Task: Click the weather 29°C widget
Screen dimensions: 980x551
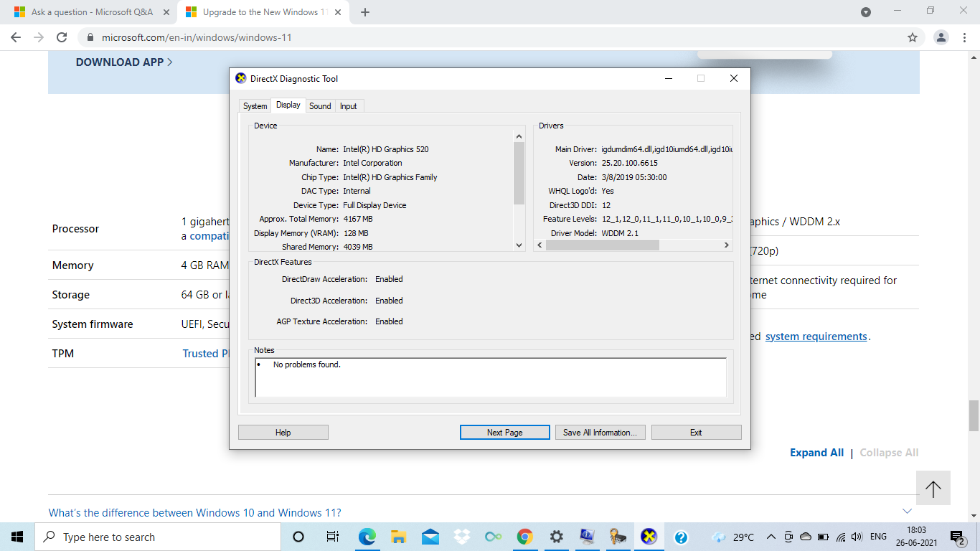Action: pos(732,537)
